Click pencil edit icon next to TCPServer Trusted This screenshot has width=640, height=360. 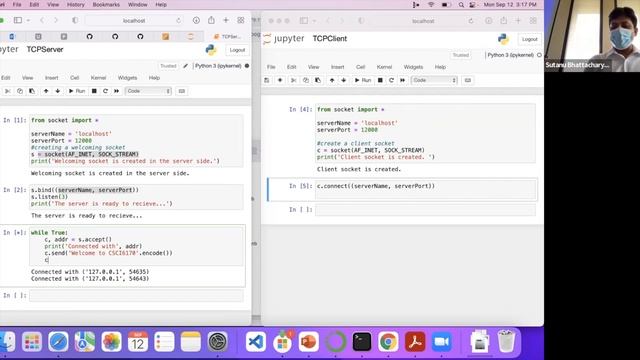[186, 66]
